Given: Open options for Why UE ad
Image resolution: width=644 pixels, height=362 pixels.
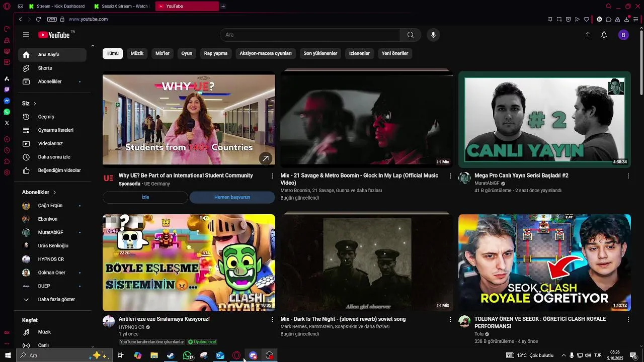Looking at the screenshot, I should point(272,176).
